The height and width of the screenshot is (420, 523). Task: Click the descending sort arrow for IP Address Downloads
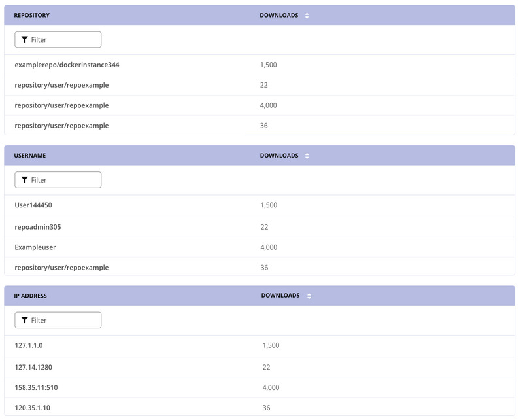307,298
